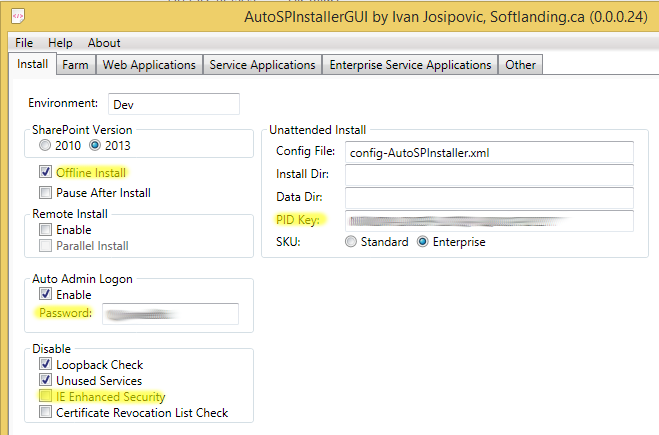This screenshot has width=659, height=435.
Task: Select SharePoint version 2013
Action: [x=95, y=145]
